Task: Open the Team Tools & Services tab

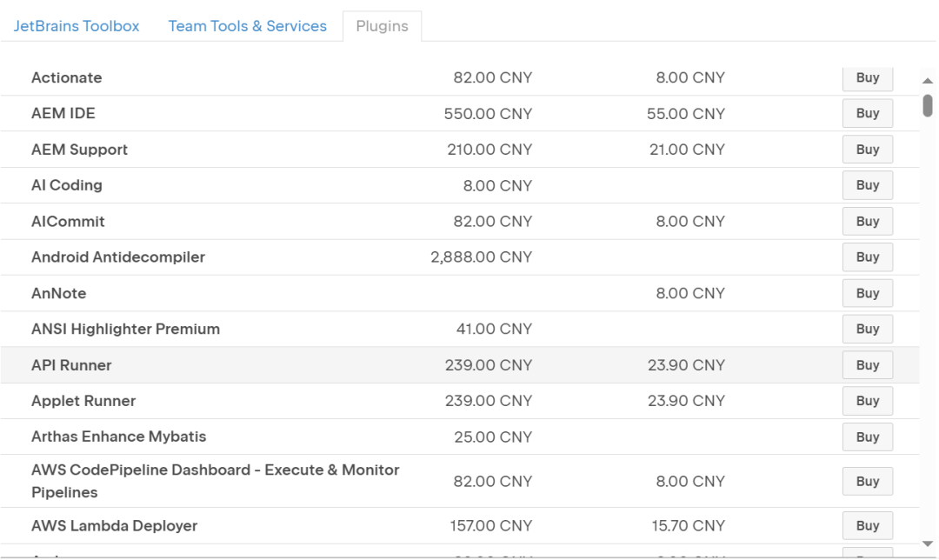Action: pos(247,26)
